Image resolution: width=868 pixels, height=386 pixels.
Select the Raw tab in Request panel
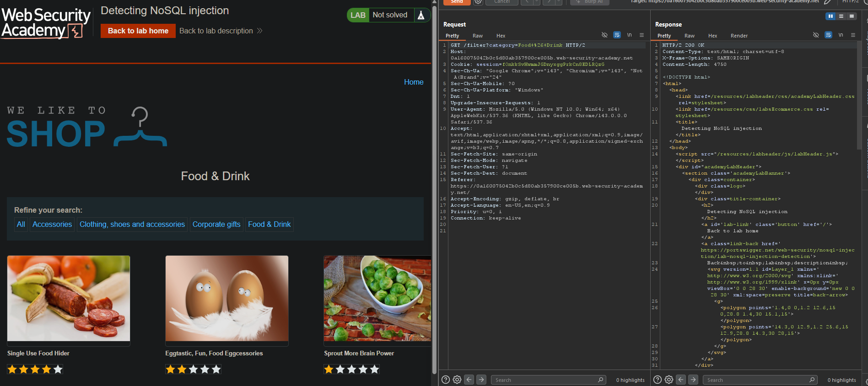478,36
